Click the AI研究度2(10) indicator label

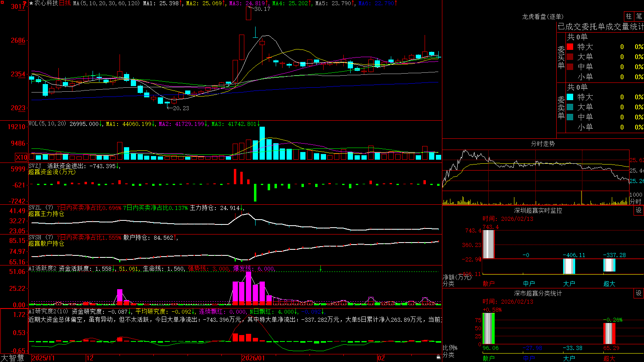click(48, 311)
